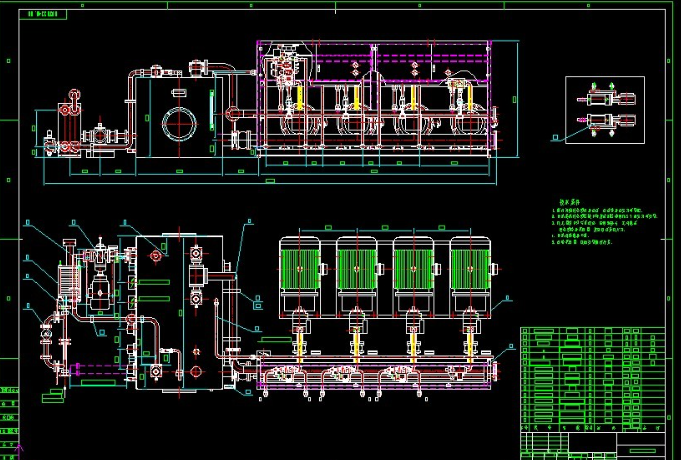This screenshot has height=460, width=681.
Task: Select the drawing number box in top-left corner
Action: click(x=43, y=14)
